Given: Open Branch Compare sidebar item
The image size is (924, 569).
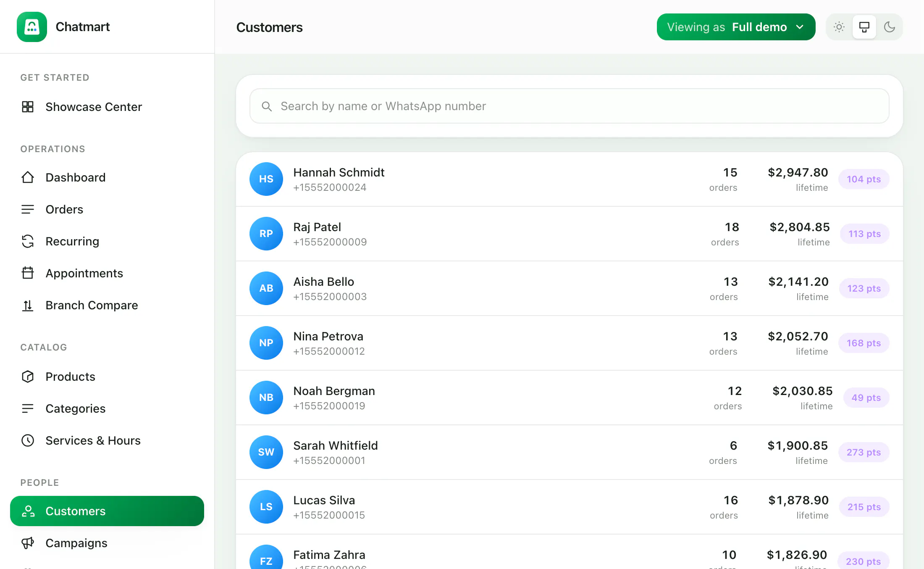Looking at the screenshot, I should pyautogui.click(x=107, y=305).
